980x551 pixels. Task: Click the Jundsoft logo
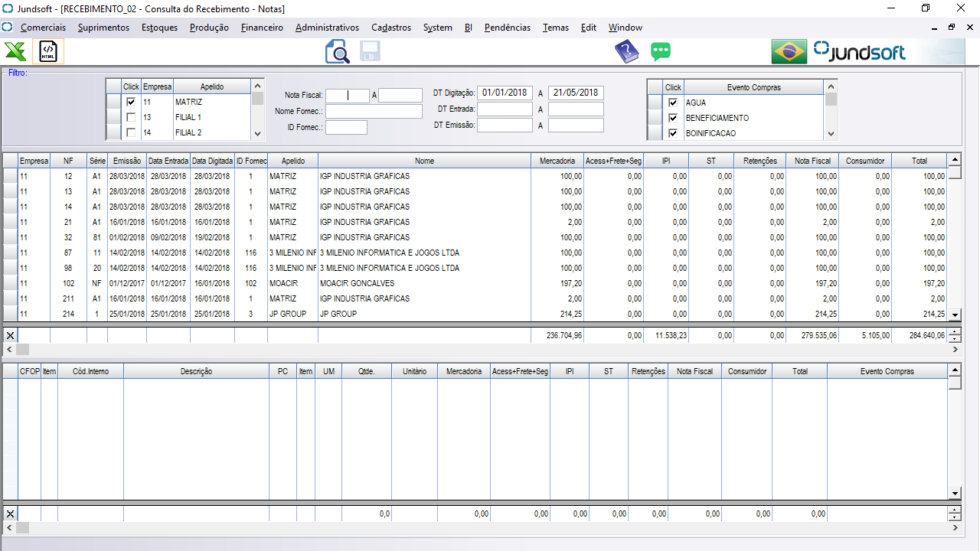click(859, 52)
